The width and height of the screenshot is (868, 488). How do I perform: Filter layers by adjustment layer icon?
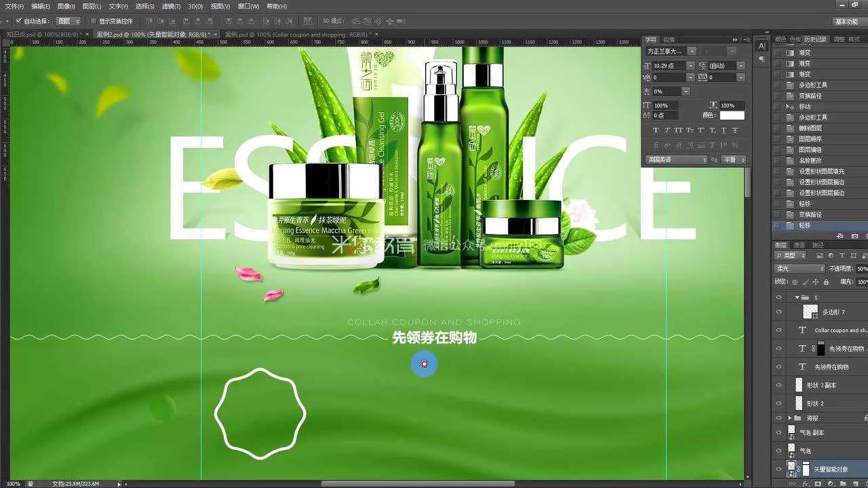(831, 256)
